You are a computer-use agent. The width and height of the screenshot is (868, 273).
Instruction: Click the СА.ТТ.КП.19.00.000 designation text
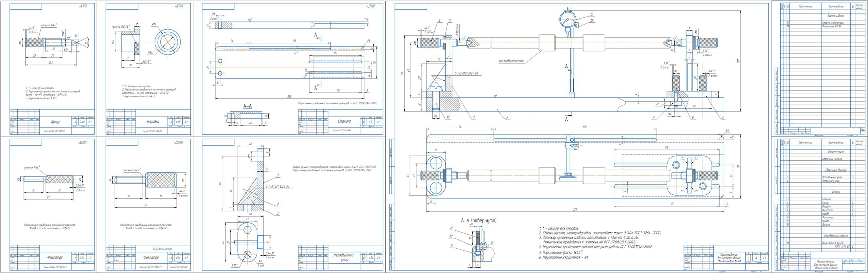point(163,249)
